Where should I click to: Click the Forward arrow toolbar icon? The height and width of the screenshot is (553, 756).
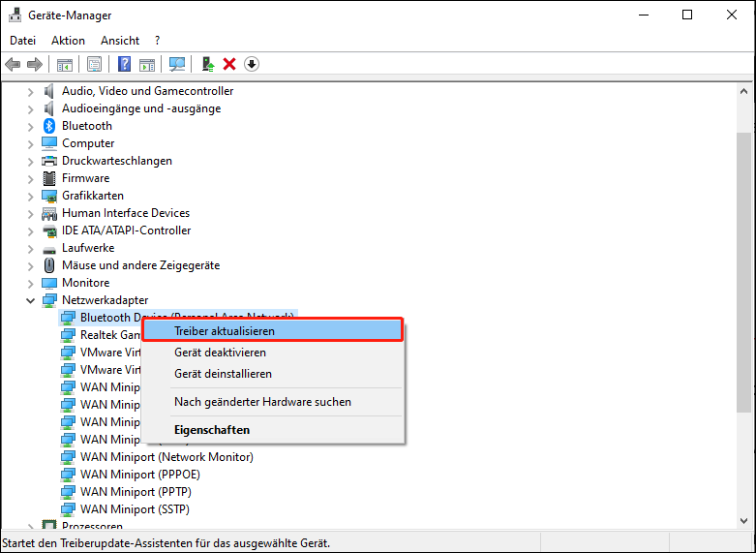[x=35, y=64]
